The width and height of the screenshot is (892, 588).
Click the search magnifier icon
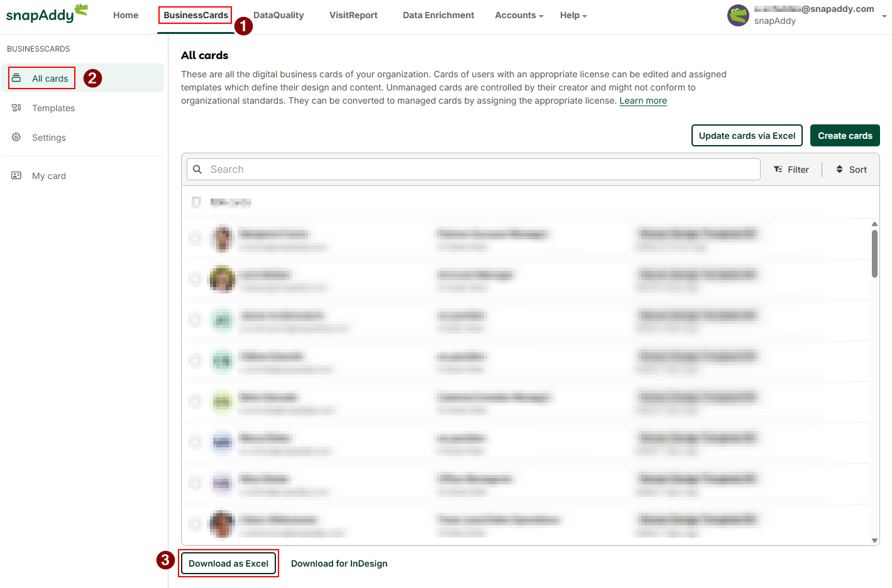[x=197, y=169]
